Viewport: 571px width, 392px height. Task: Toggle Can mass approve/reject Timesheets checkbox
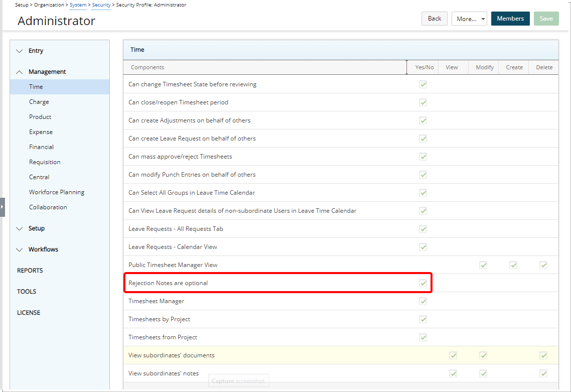pos(423,157)
